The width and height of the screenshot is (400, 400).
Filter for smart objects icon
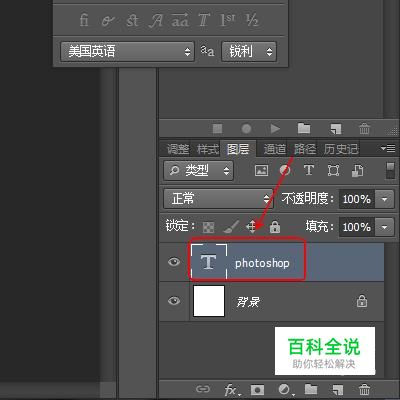point(357,171)
